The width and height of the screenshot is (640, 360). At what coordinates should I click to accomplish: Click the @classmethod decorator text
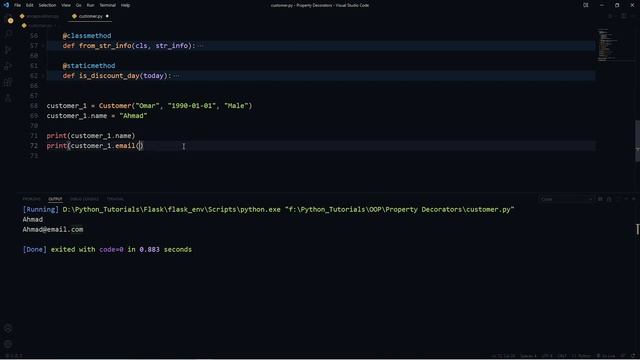pos(87,36)
